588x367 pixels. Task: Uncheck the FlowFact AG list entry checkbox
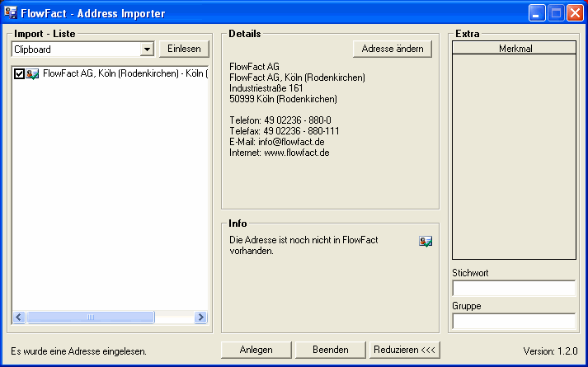[x=19, y=74]
